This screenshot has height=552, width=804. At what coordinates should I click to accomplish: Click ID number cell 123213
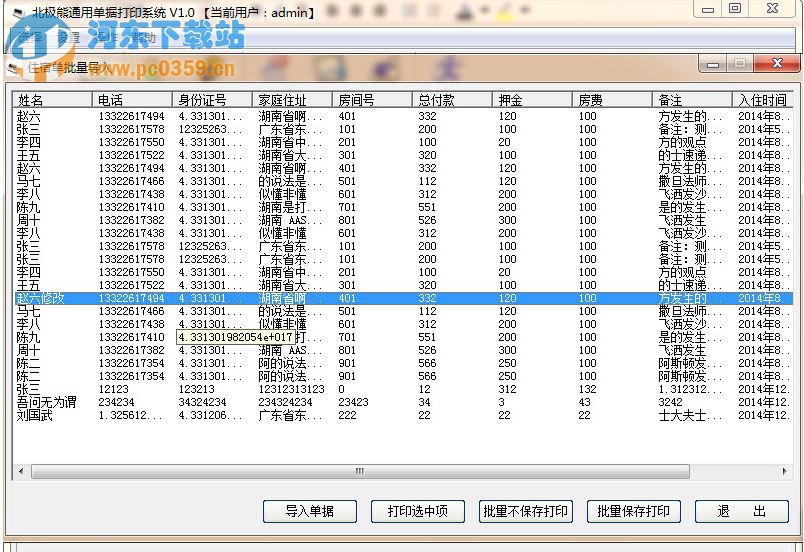196,390
